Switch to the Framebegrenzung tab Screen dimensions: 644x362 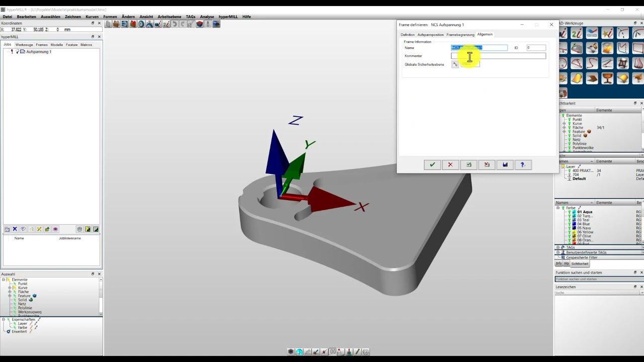[x=460, y=35]
